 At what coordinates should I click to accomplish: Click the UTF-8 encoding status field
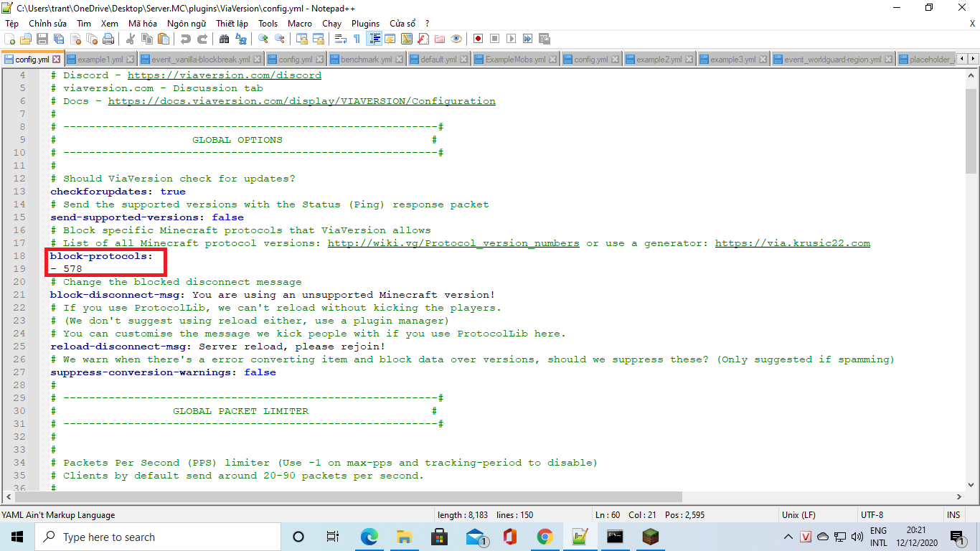point(872,515)
